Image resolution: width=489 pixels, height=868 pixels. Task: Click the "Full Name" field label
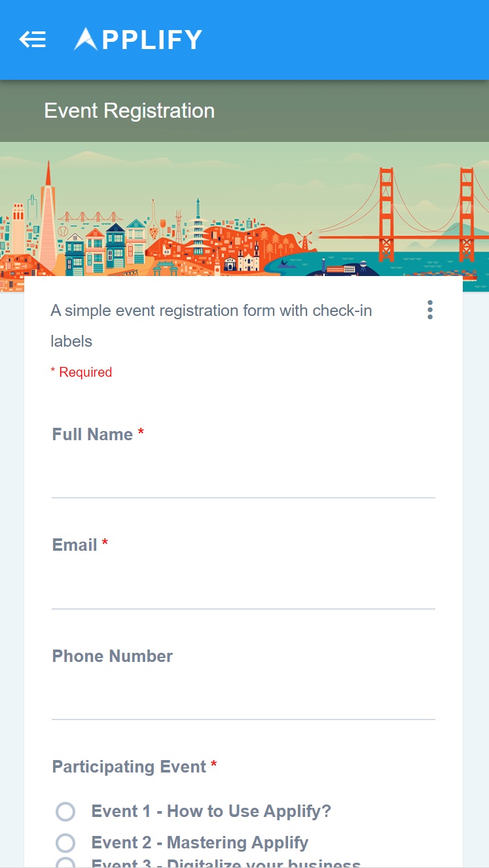click(92, 434)
